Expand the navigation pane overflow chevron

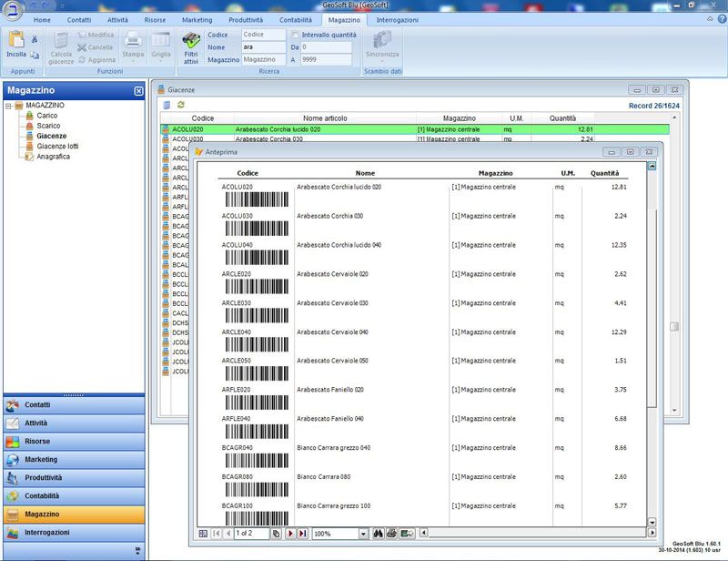pyautogui.click(x=138, y=550)
